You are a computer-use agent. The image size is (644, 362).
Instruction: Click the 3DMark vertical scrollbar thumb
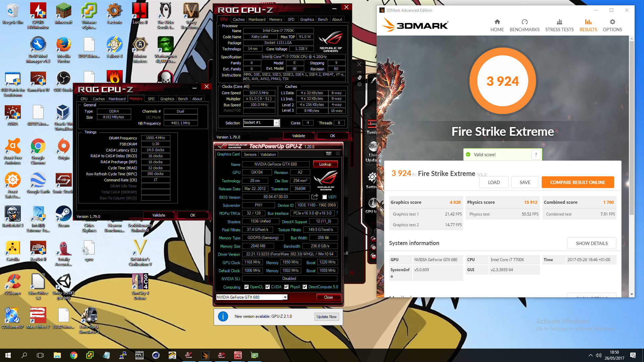tap(632, 127)
